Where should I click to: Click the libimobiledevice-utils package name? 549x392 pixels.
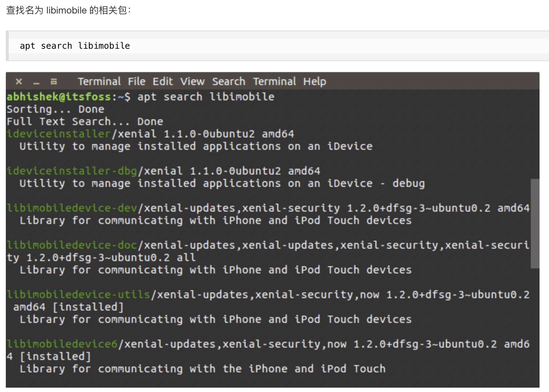coord(78,295)
